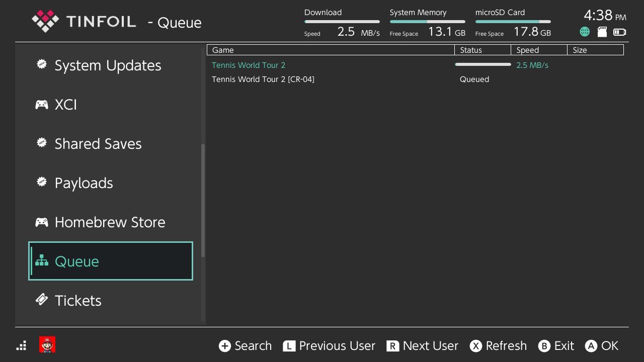Click the Download speed bar in the header
The image size is (644, 362).
(x=342, y=22)
